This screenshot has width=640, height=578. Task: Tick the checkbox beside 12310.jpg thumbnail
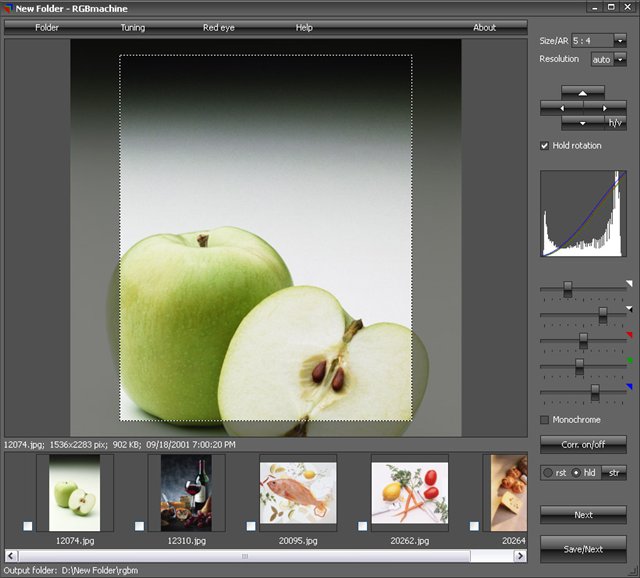(x=140, y=526)
